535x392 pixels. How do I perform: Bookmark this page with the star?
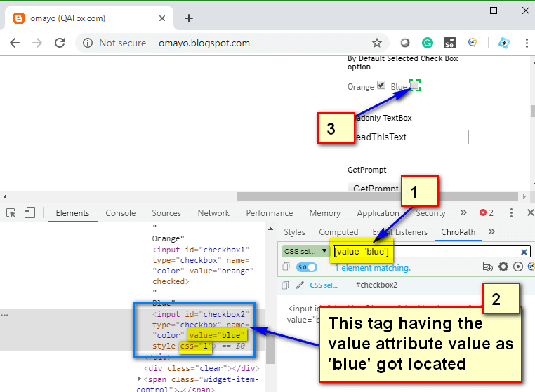[x=377, y=43]
